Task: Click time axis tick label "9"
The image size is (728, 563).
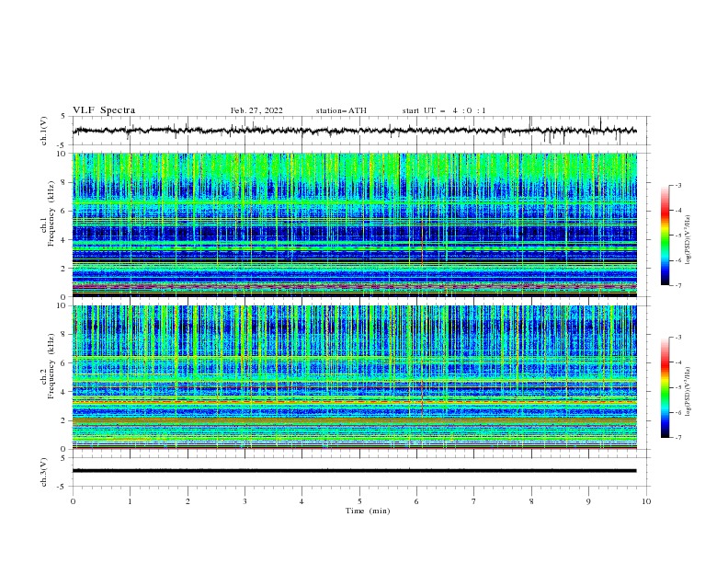Action: click(588, 501)
